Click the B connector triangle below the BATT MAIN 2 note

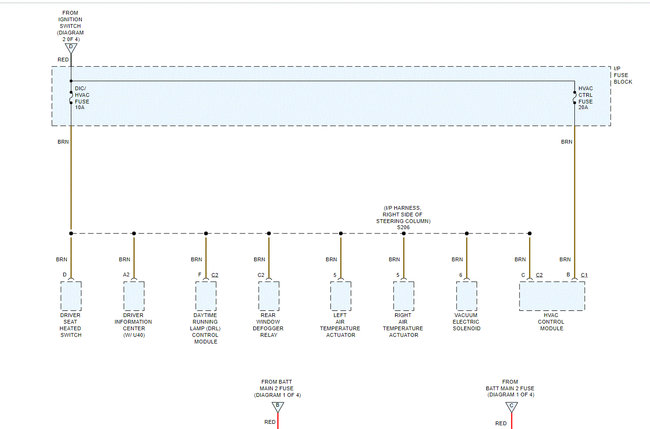278,407
